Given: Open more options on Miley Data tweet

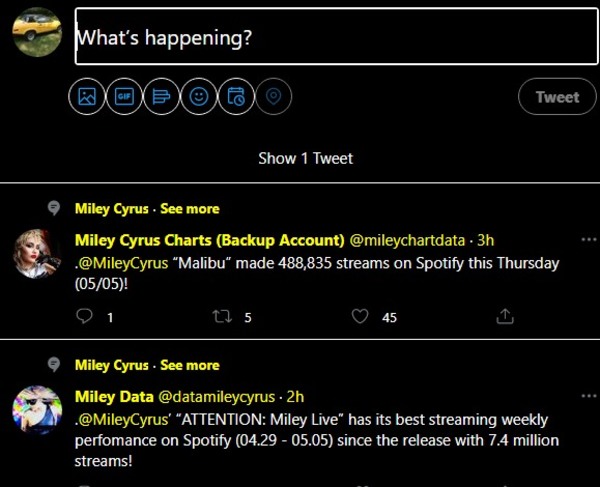Looking at the screenshot, I should coord(588,396).
